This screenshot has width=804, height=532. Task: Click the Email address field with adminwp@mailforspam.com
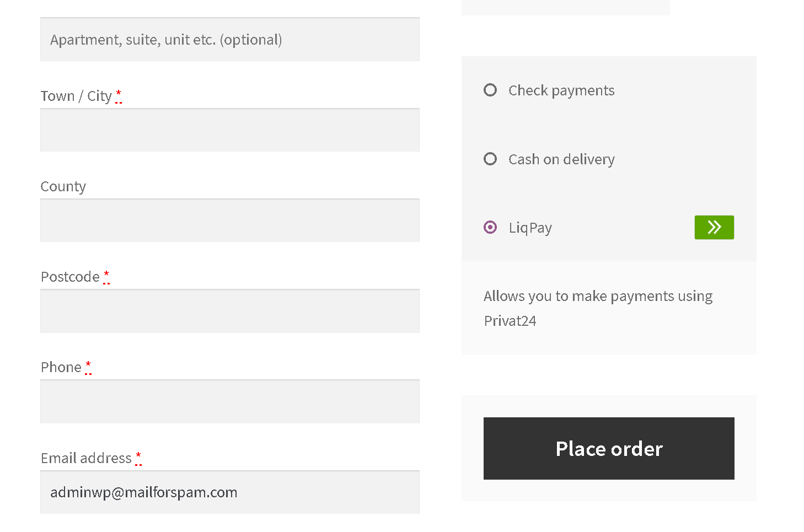[230, 492]
